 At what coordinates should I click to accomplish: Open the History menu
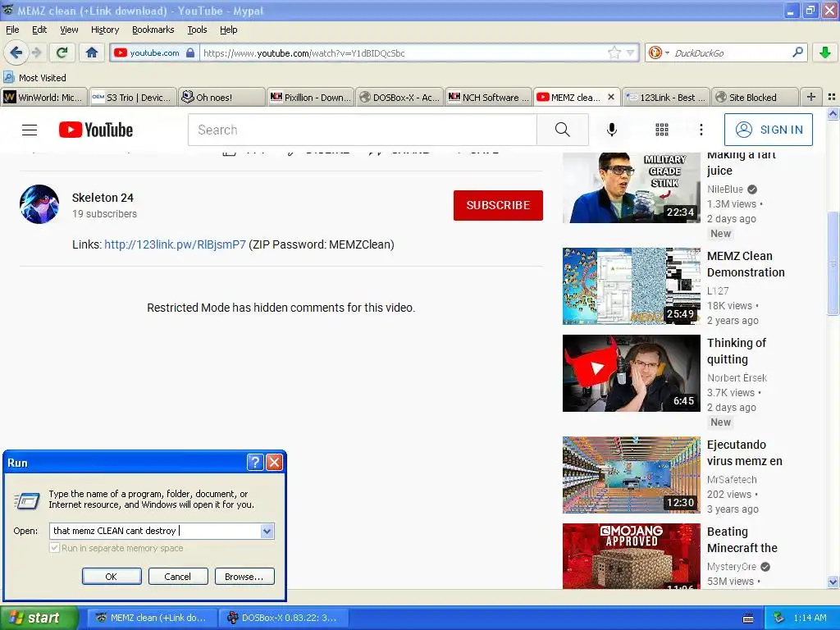pos(104,30)
